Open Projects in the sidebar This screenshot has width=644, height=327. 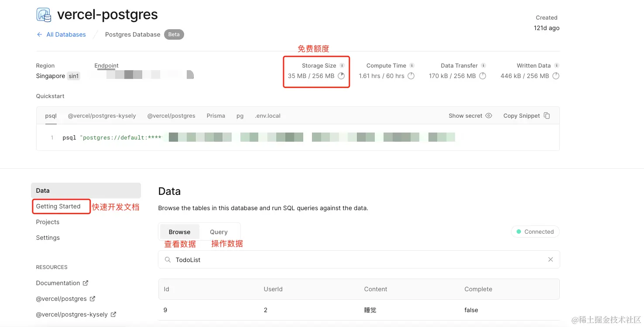pyautogui.click(x=48, y=222)
